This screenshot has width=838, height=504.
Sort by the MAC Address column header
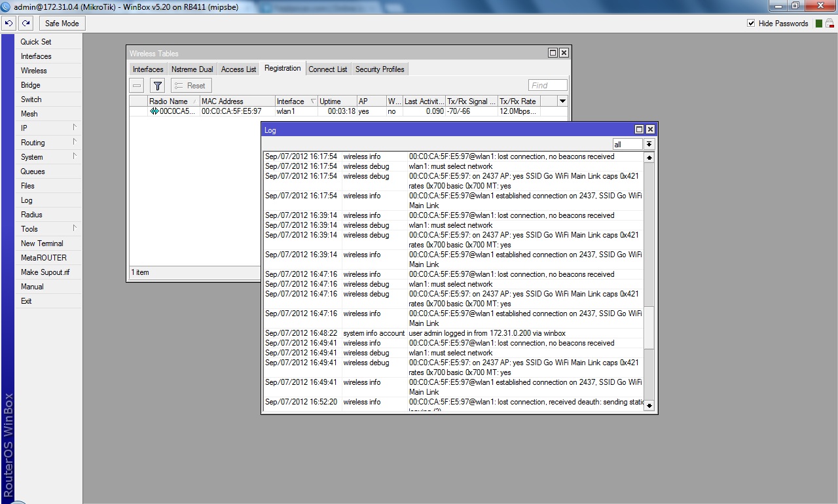[237, 101]
